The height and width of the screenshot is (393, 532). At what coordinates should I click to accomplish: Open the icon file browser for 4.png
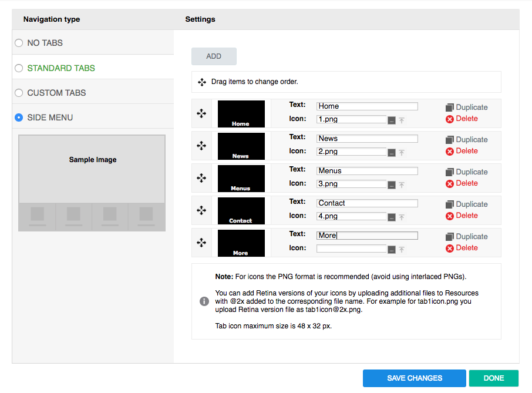point(392,217)
